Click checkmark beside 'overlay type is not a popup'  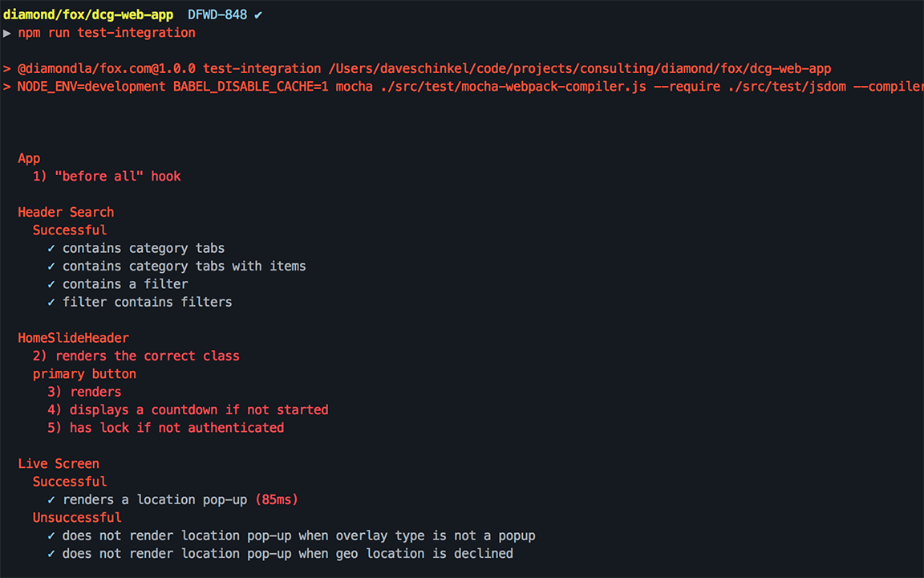click(x=51, y=536)
